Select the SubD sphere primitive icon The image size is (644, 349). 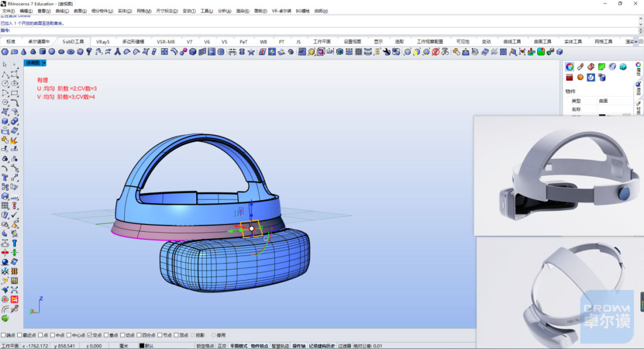(x=52, y=52)
